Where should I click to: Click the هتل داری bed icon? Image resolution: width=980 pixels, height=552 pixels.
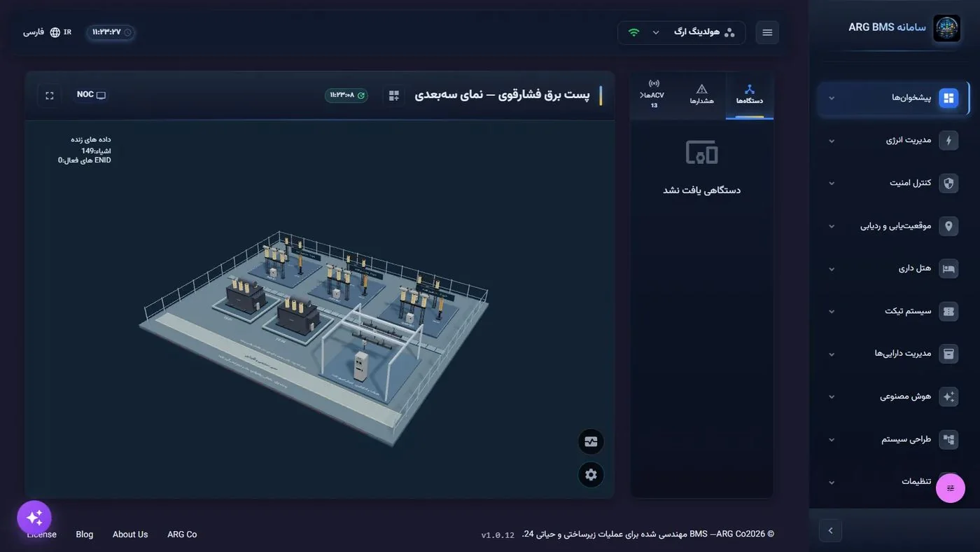tap(948, 269)
